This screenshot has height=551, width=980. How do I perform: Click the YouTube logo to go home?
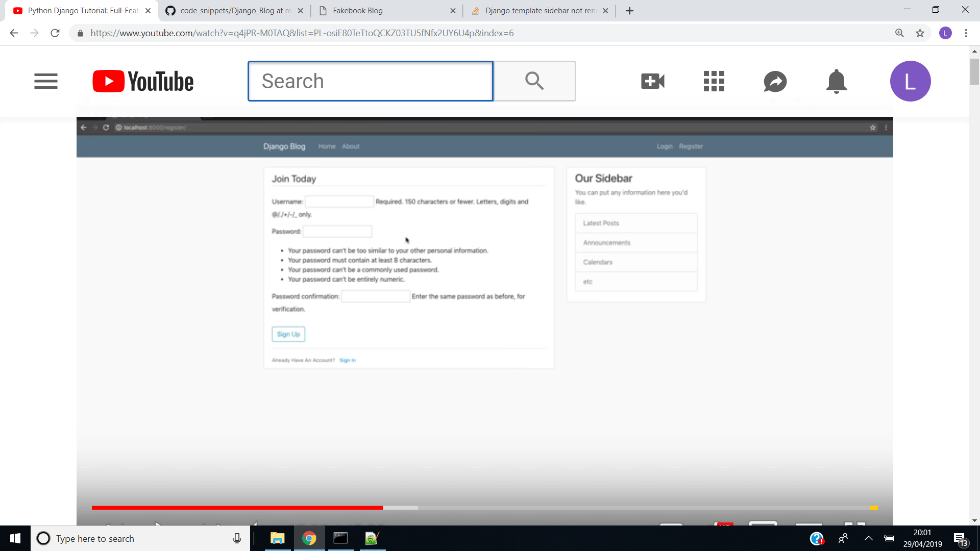click(142, 81)
